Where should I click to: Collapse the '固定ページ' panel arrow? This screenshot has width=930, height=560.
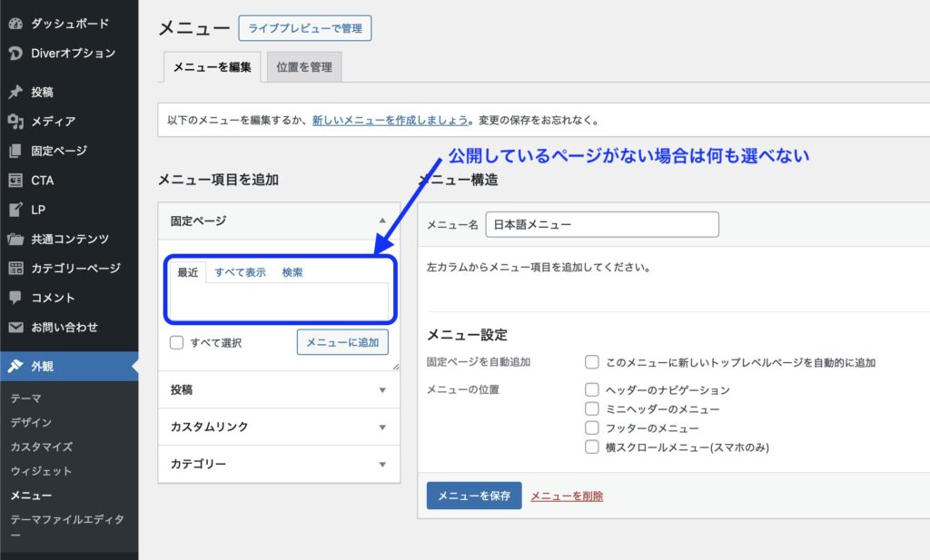click(381, 221)
